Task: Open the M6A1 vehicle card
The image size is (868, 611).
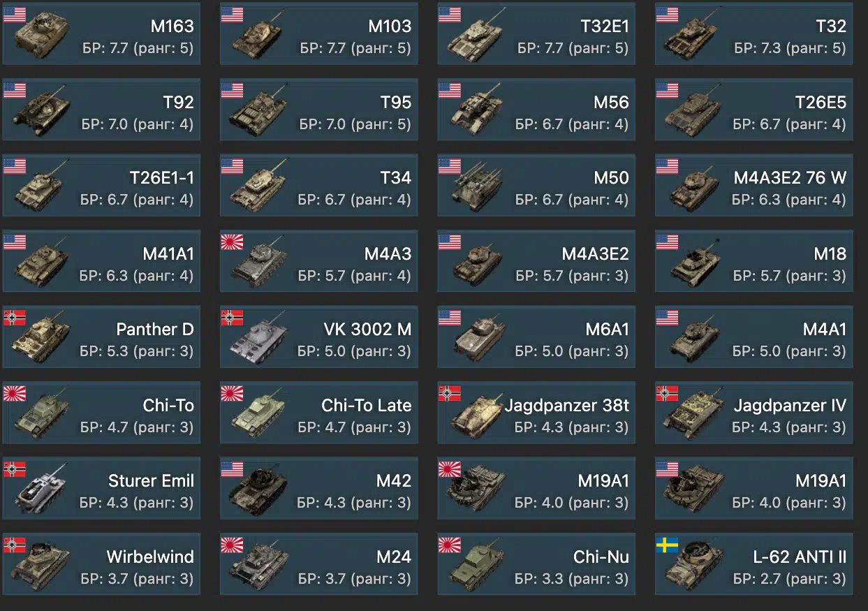Action: pyautogui.click(x=536, y=337)
